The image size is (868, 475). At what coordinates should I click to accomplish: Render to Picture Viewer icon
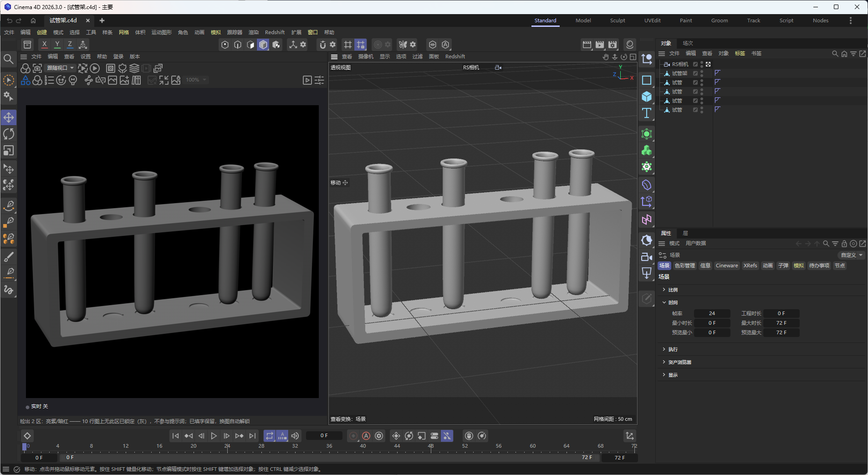[x=600, y=45]
